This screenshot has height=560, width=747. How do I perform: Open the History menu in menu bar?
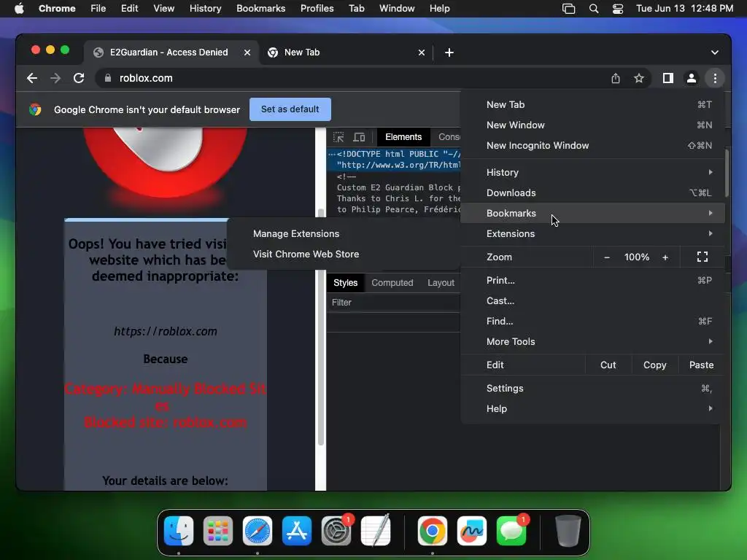click(205, 9)
